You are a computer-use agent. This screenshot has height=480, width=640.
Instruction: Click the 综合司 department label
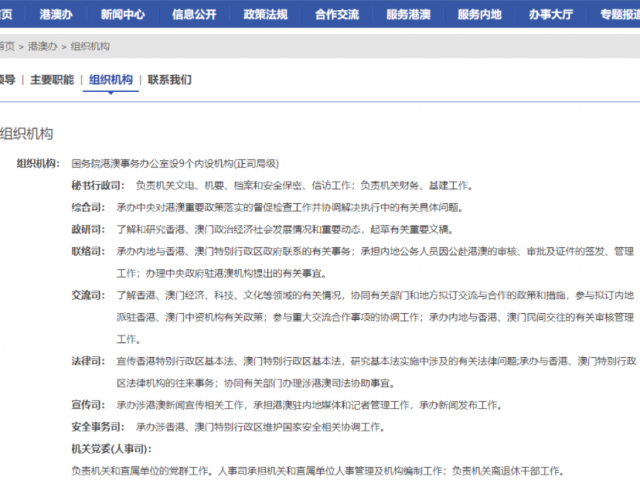click(88, 208)
